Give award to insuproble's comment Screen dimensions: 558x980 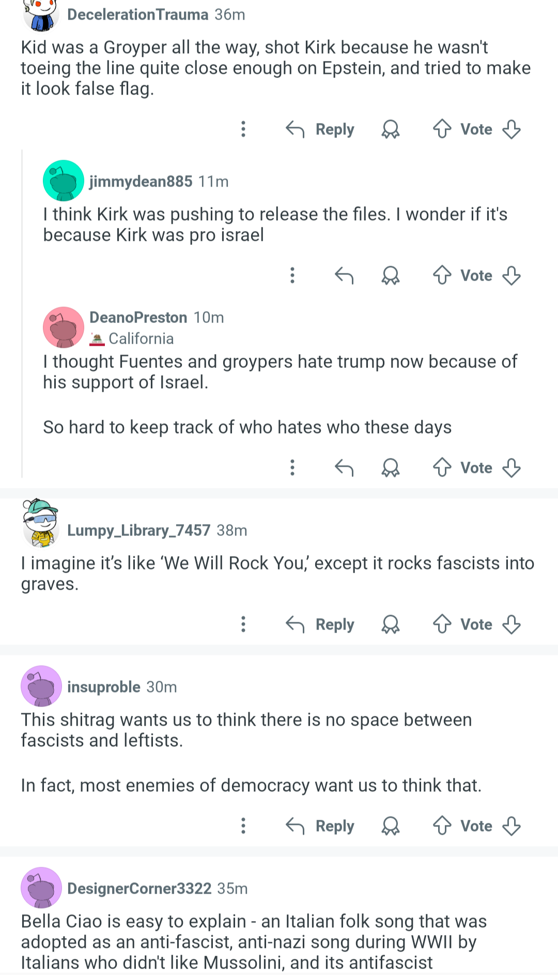point(391,826)
